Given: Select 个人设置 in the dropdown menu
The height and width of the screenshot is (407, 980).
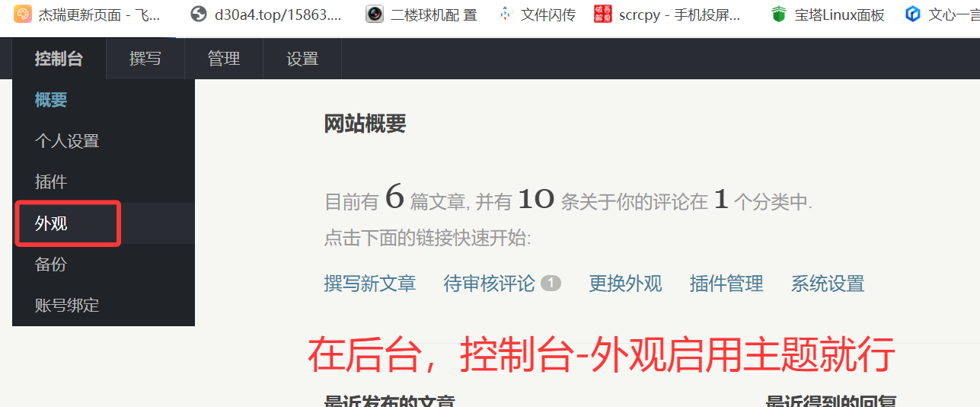Looking at the screenshot, I should click(104, 141).
